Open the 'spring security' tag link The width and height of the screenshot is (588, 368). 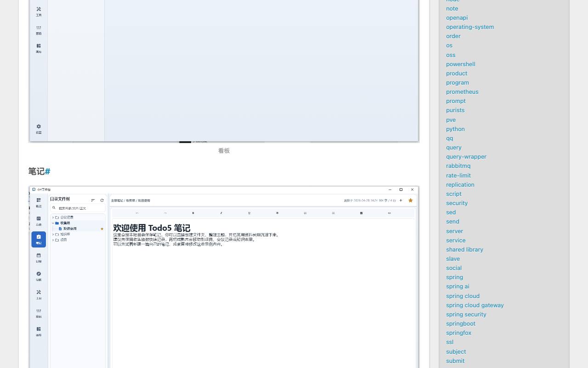[466, 314]
